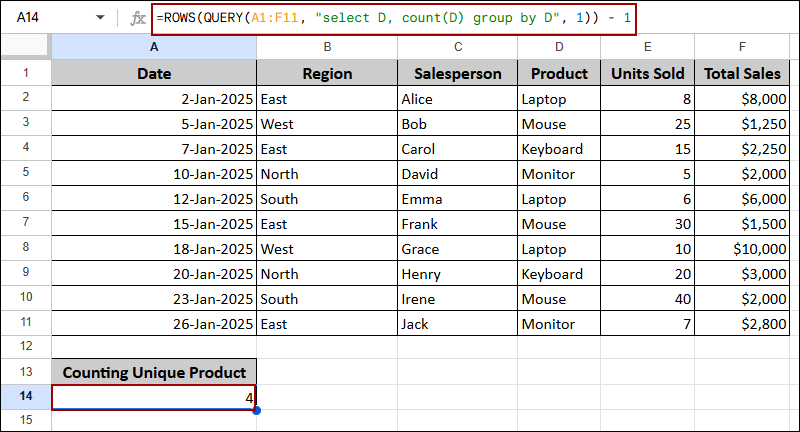Screen dimensions: 800x432
Task: Select the cell with 26-Jan-2025
Action: [154, 323]
